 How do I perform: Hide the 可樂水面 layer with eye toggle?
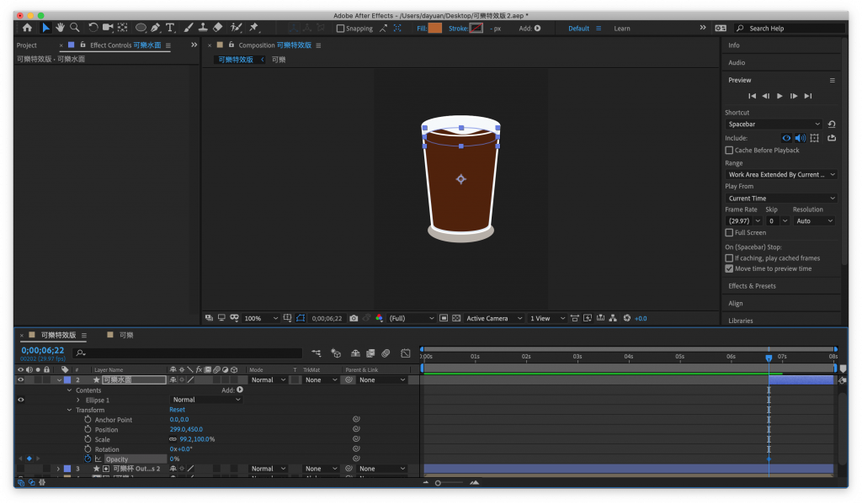tap(21, 380)
